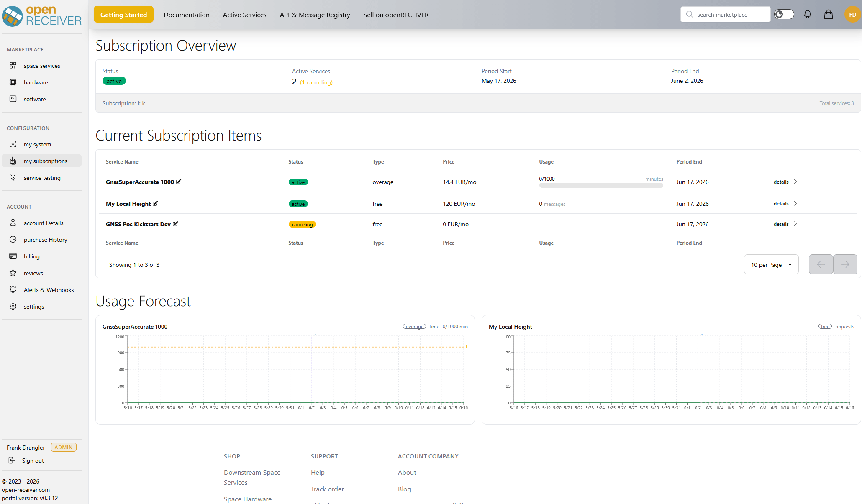Click the reviews star icon

[x=13, y=273]
